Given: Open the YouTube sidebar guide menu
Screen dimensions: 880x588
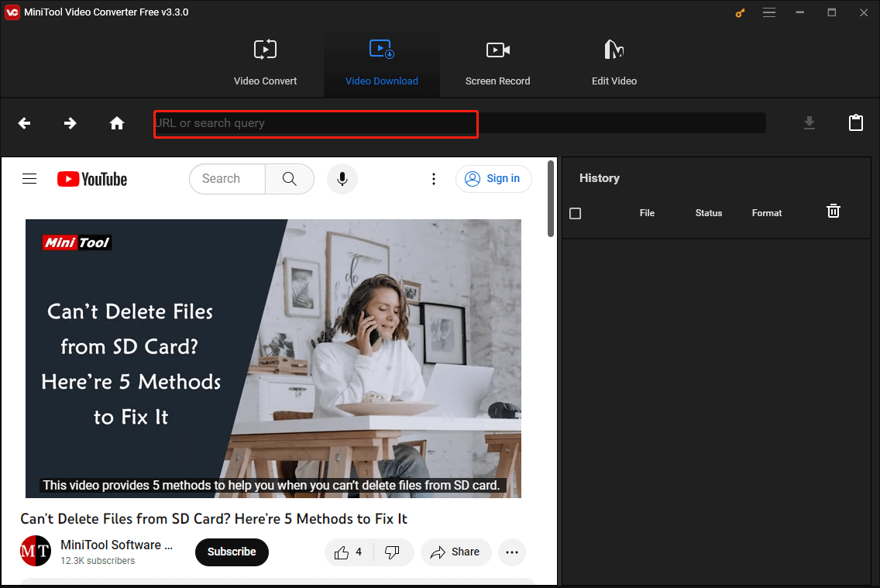Looking at the screenshot, I should point(29,178).
